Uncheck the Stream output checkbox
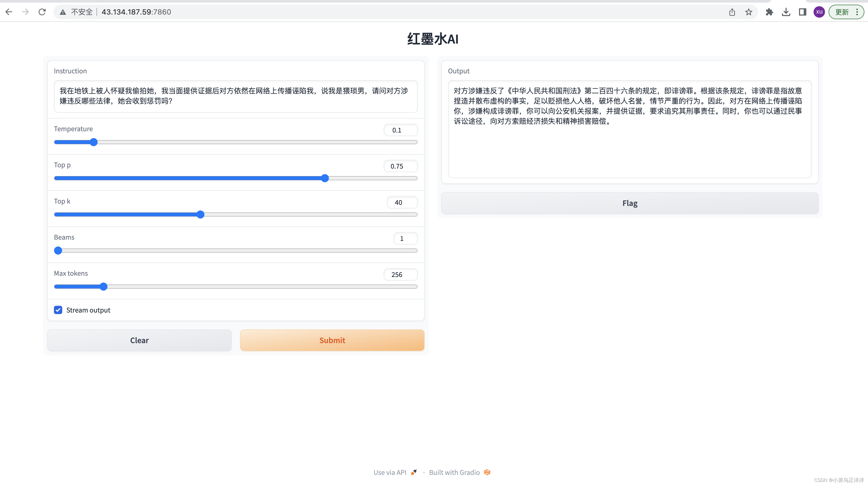Image resolution: width=868 pixels, height=485 pixels. [58, 310]
